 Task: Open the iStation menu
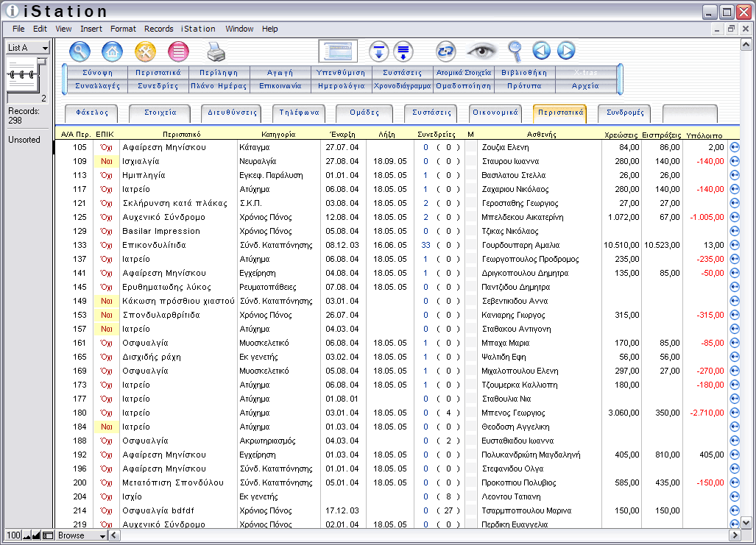tap(198, 29)
